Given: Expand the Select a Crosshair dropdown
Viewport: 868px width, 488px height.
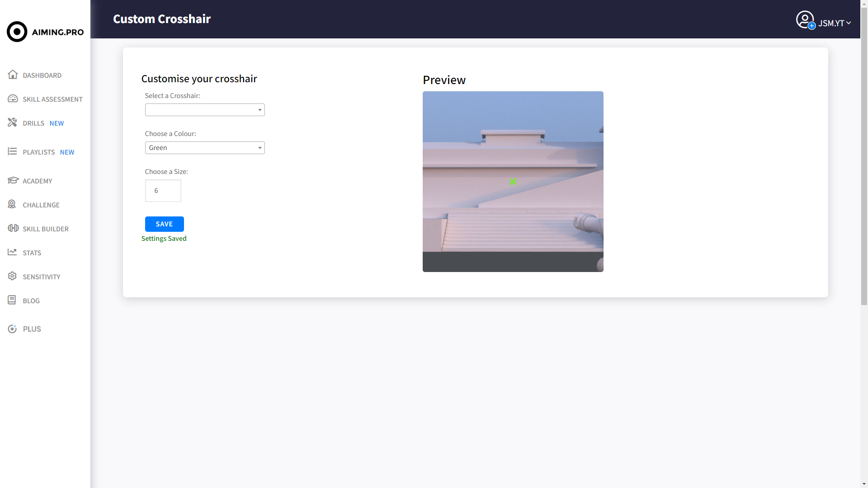Looking at the screenshot, I should pyautogui.click(x=205, y=110).
